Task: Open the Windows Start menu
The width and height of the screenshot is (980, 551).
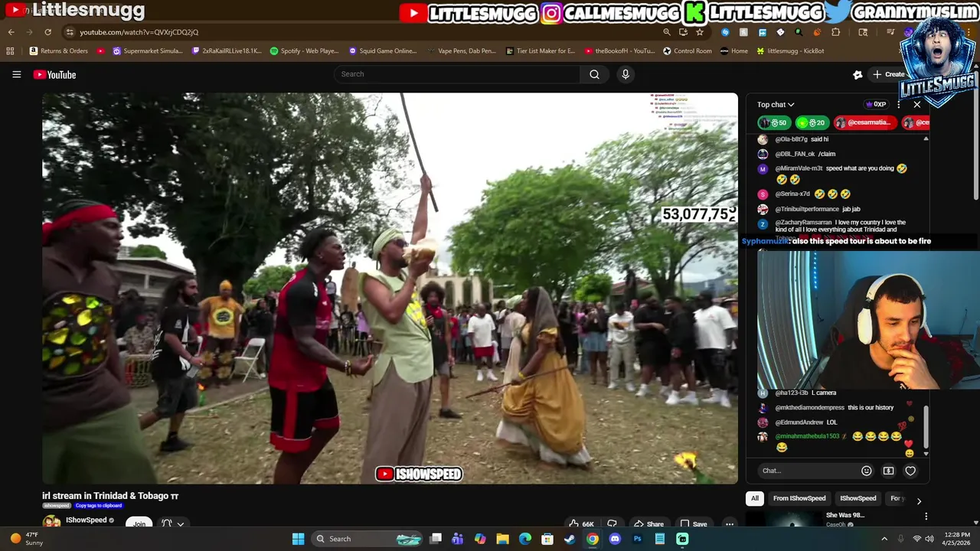Action: pyautogui.click(x=298, y=539)
